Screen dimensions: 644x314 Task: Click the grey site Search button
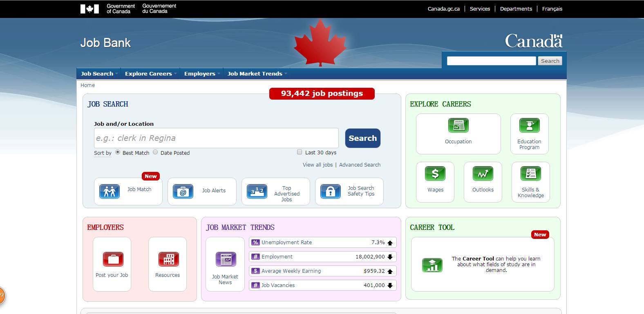click(x=550, y=61)
